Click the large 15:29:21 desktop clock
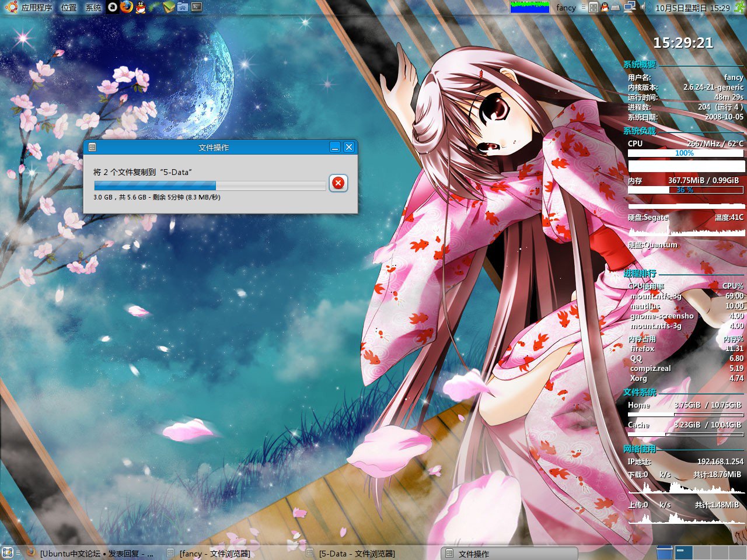 click(x=683, y=43)
